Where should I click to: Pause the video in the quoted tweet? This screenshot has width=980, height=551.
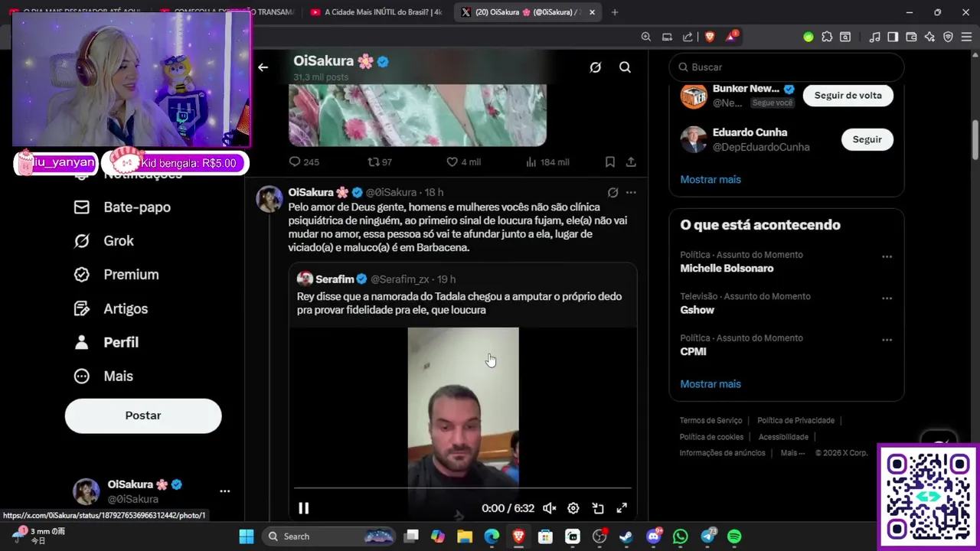pos(303,508)
